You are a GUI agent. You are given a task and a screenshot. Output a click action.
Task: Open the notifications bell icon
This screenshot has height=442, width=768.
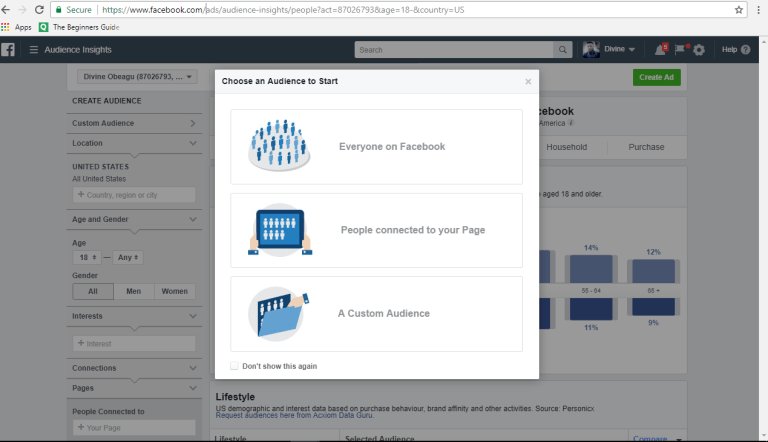click(x=661, y=49)
